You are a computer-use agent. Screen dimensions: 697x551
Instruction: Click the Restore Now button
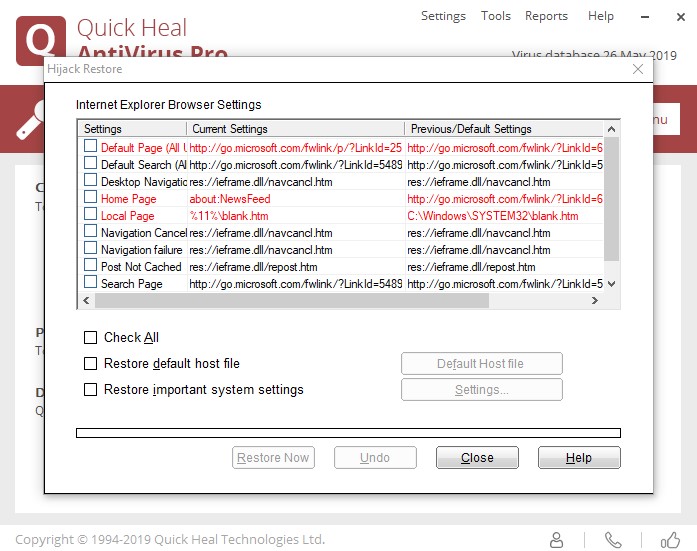[273, 458]
